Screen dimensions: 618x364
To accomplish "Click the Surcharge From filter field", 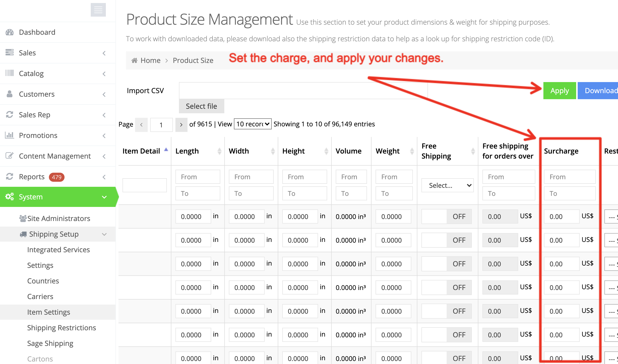I will click(570, 177).
